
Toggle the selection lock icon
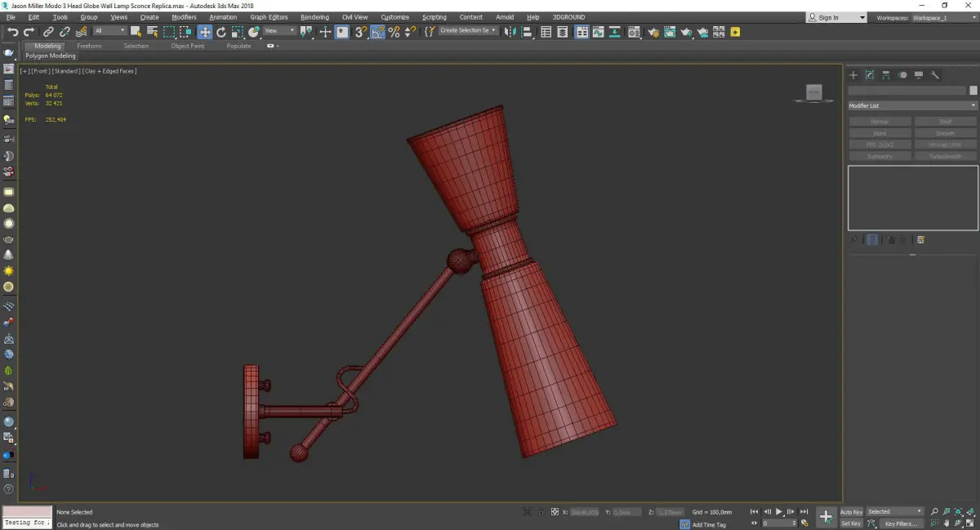click(x=539, y=512)
